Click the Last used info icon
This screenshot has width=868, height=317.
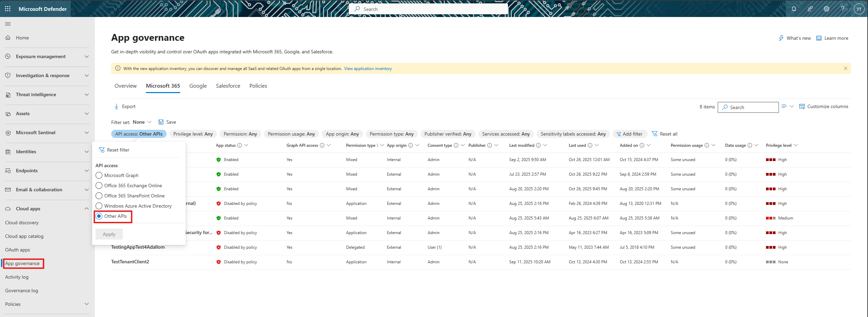(x=590, y=145)
